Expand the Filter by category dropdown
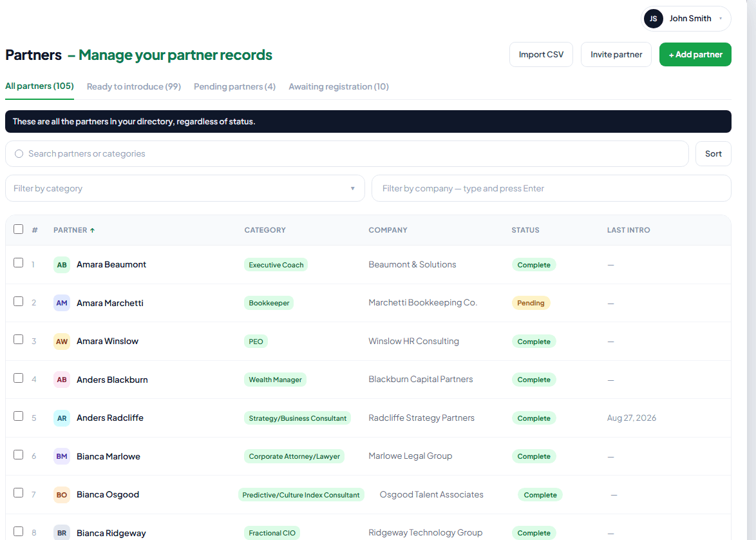The image size is (756, 540). coord(185,188)
